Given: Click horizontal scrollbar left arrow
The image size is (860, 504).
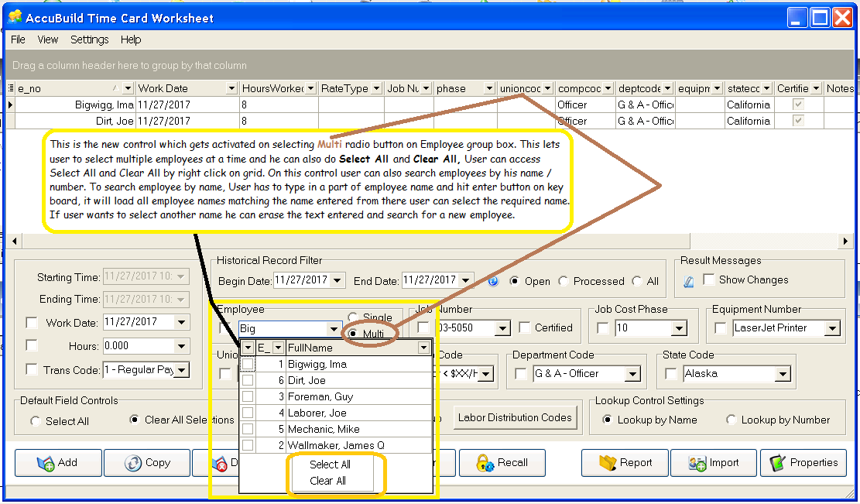Looking at the screenshot, I should pyautogui.click(x=14, y=241).
